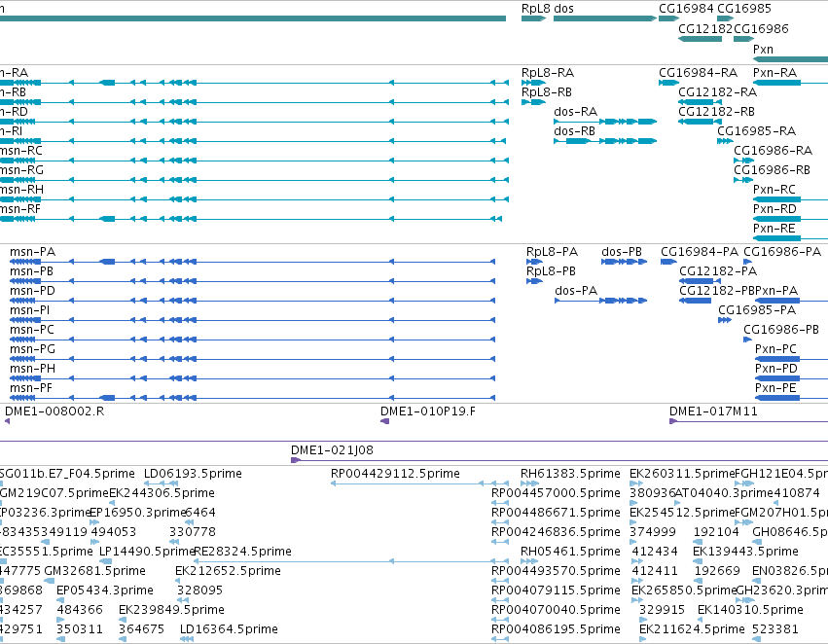The image size is (828, 644).
Task: Select protein msn-PC
Action: pos(32,330)
